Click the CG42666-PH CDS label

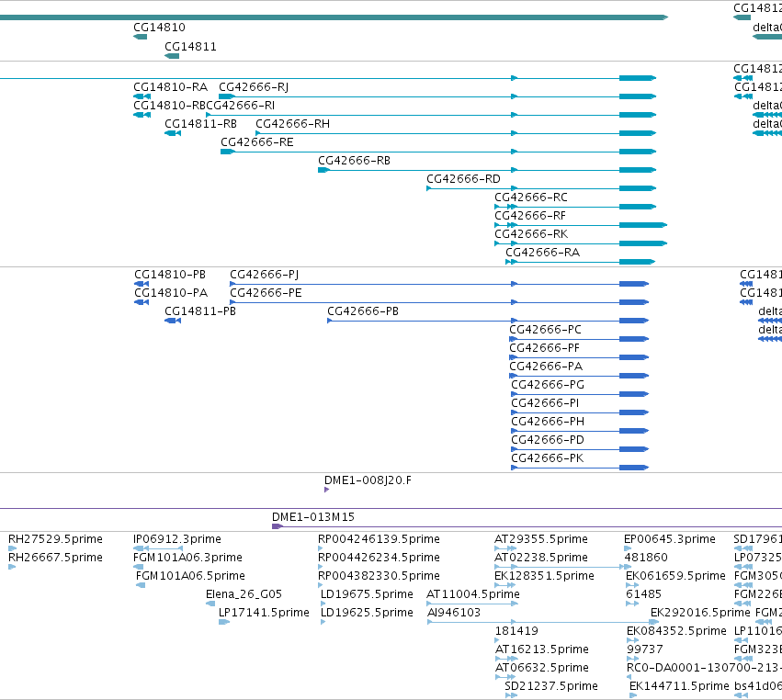pos(548,423)
